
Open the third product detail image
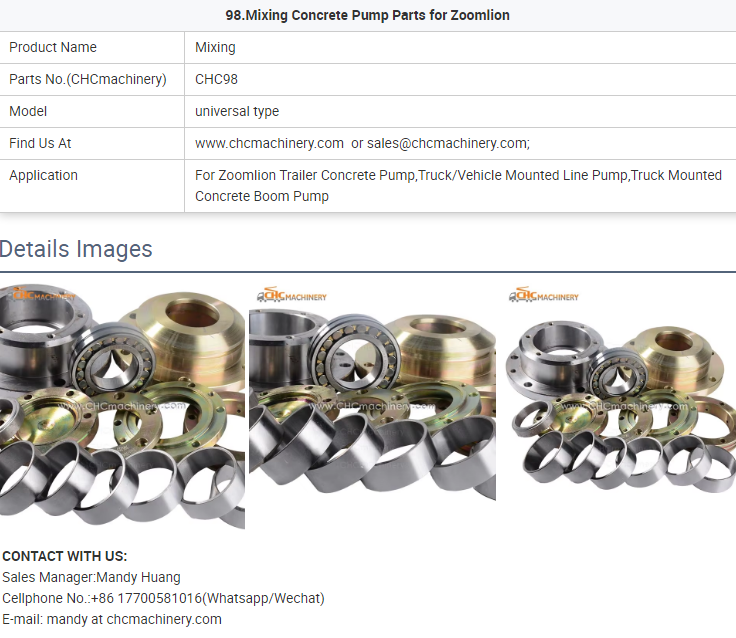(x=621, y=406)
